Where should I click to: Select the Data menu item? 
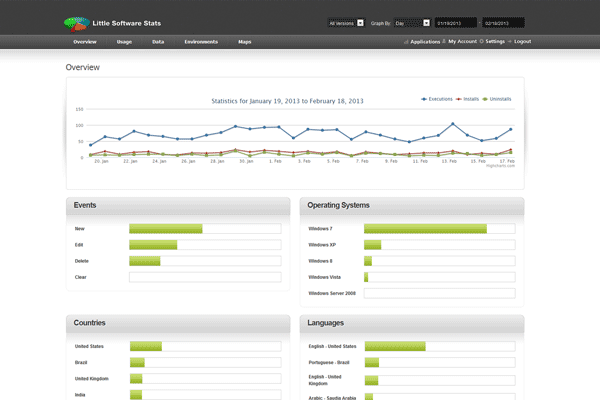click(x=158, y=42)
